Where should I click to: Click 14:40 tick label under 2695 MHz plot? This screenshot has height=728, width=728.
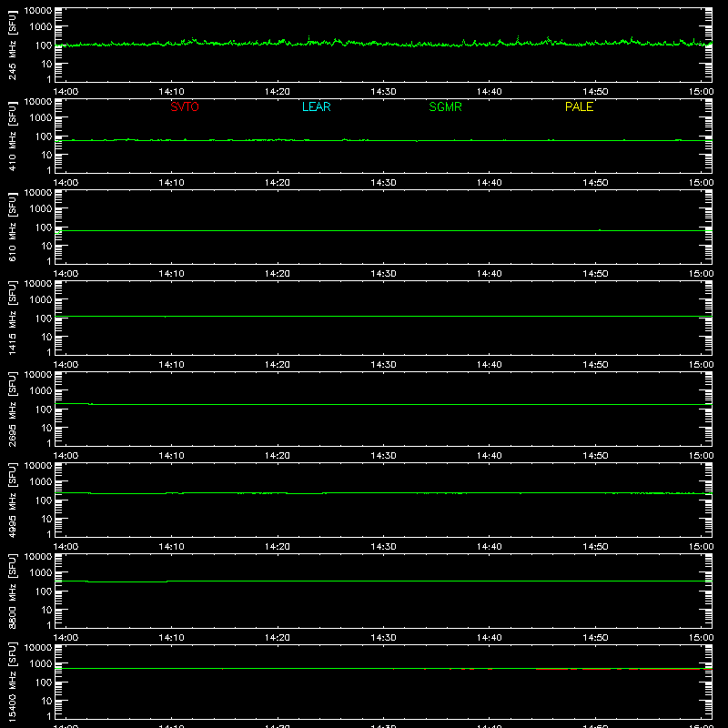click(489, 456)
